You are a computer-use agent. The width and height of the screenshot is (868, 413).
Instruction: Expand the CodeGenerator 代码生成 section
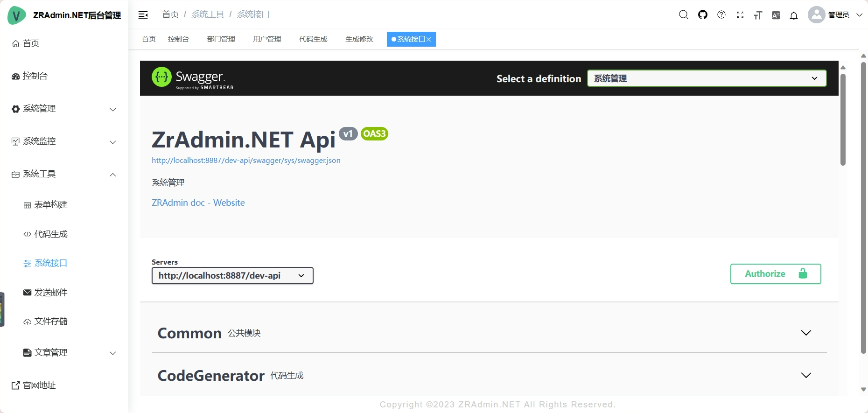coord(805,376)
